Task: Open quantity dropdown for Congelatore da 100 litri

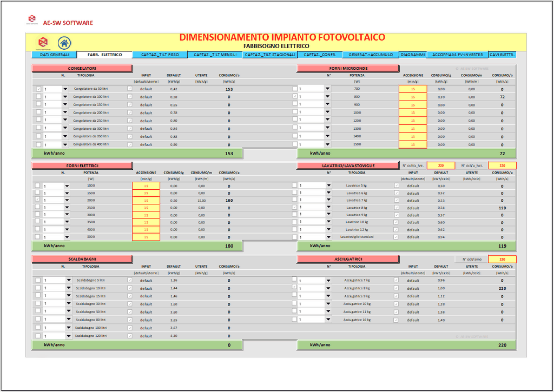Action: (65, 97)
